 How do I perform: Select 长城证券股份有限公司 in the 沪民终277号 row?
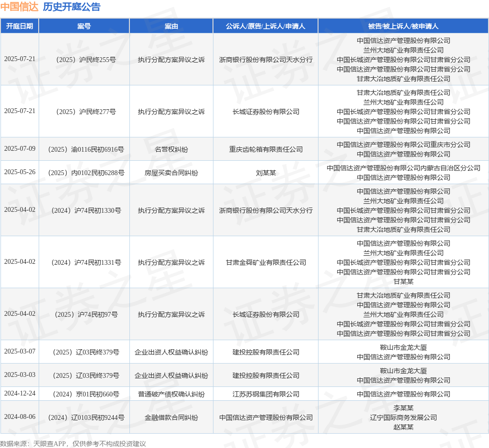(x=266, y=112)
